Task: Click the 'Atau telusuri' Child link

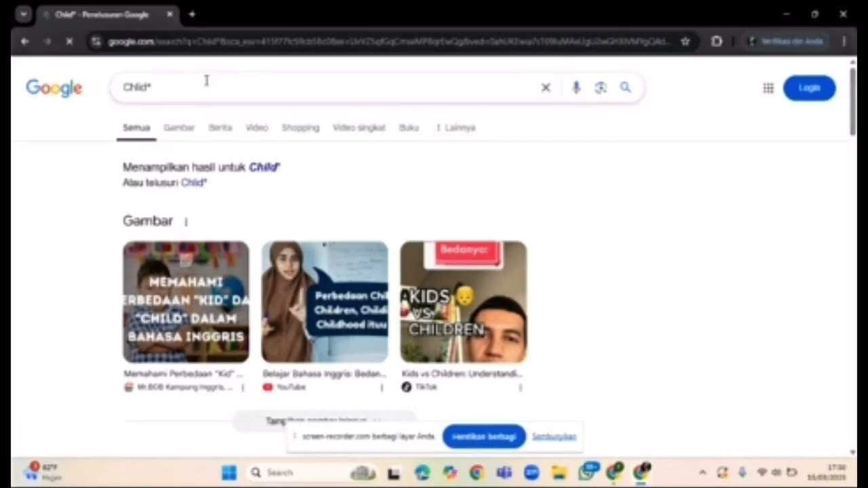Action: pos(194,182)
